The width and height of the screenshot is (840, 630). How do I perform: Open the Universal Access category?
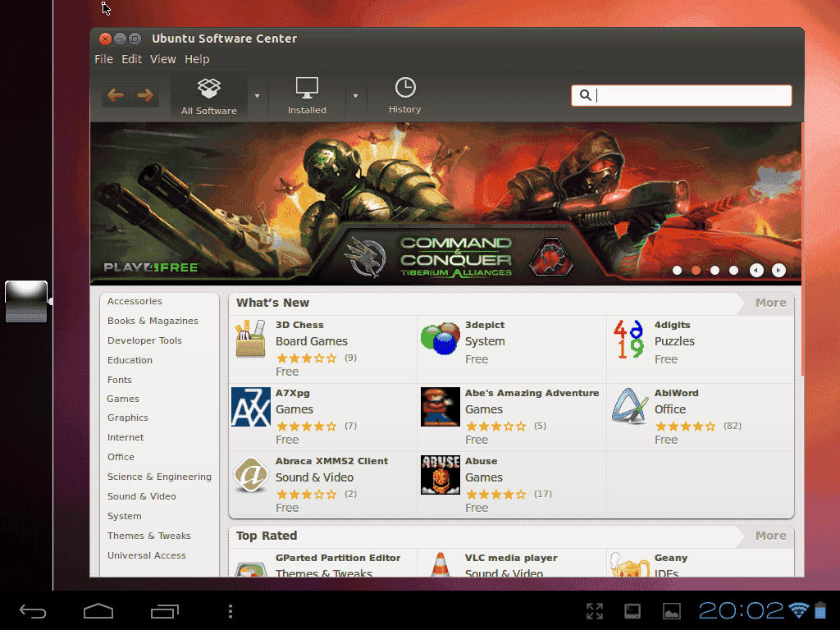point(146,555)
